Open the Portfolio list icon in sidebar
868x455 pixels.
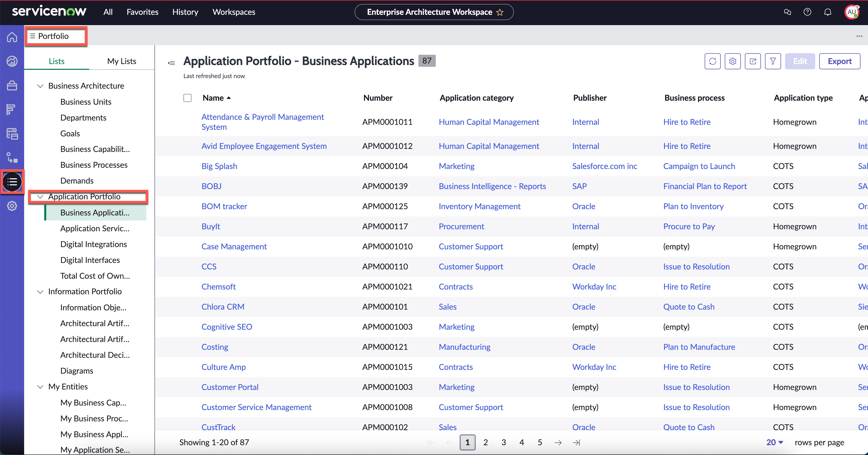pyautogui.click(x=13, y=182)
